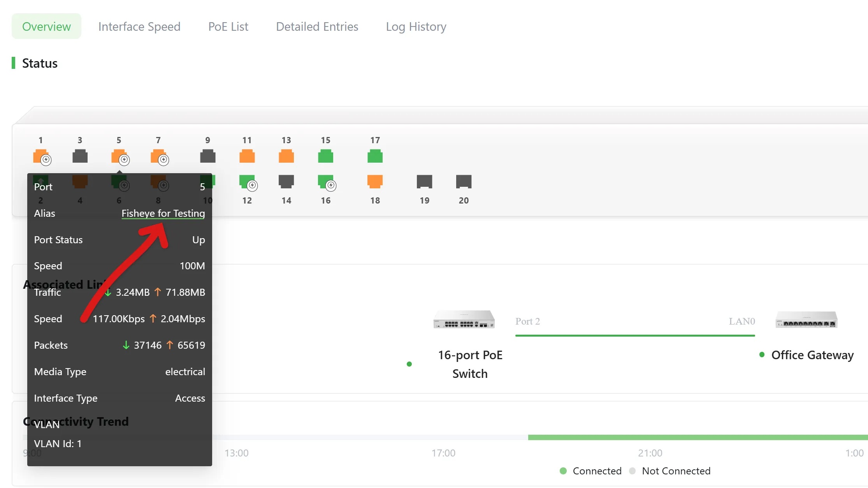Viewport: 868px width, 488px height.
Task: Switch to Interface Speed tab
Action: coord(139,26)
